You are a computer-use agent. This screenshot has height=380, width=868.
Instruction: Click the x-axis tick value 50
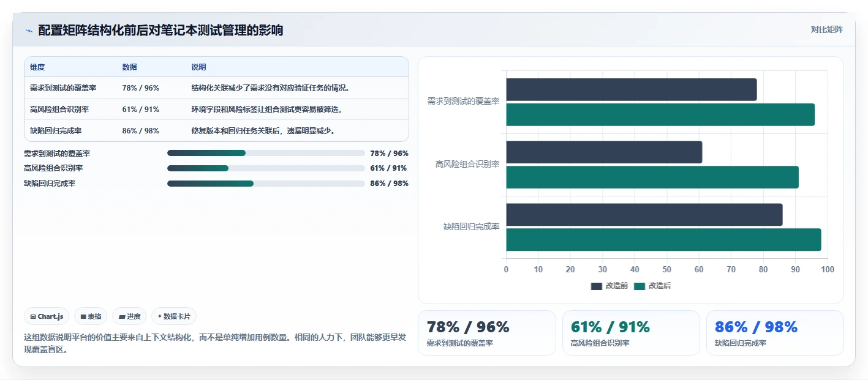click(x=666, y=269)
